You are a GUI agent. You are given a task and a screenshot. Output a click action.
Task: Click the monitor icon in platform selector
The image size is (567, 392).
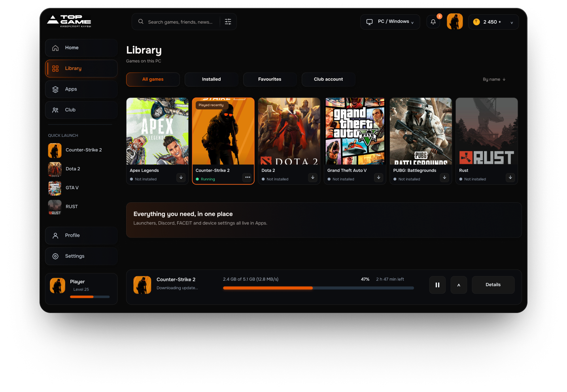[x=369, y=22]
